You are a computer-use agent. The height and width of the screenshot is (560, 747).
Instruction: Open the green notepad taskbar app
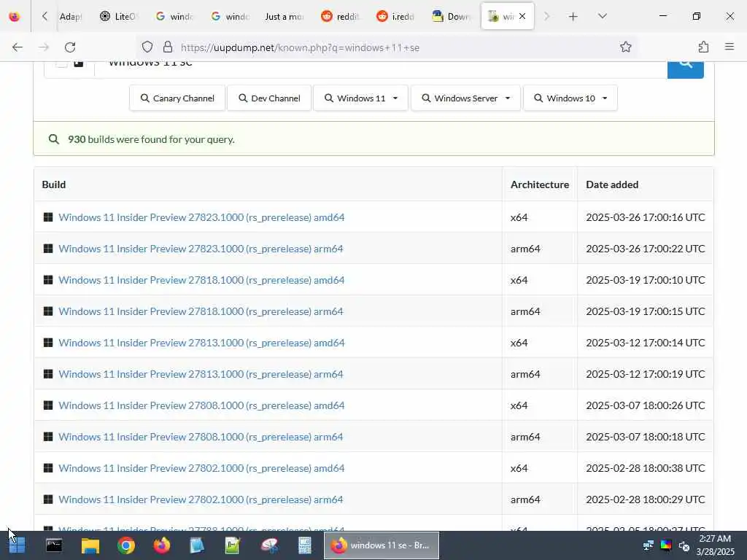pos(233,545)
